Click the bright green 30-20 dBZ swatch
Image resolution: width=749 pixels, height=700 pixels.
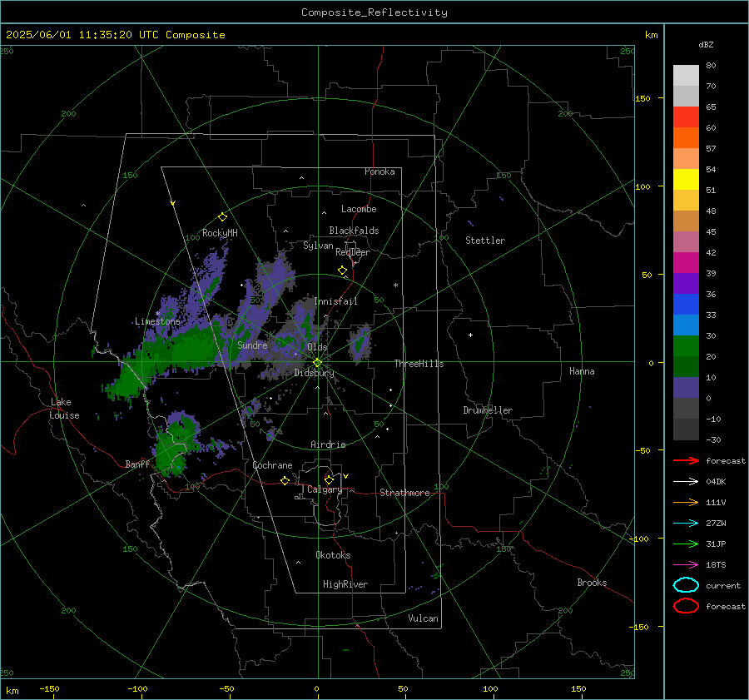(686, 346)
